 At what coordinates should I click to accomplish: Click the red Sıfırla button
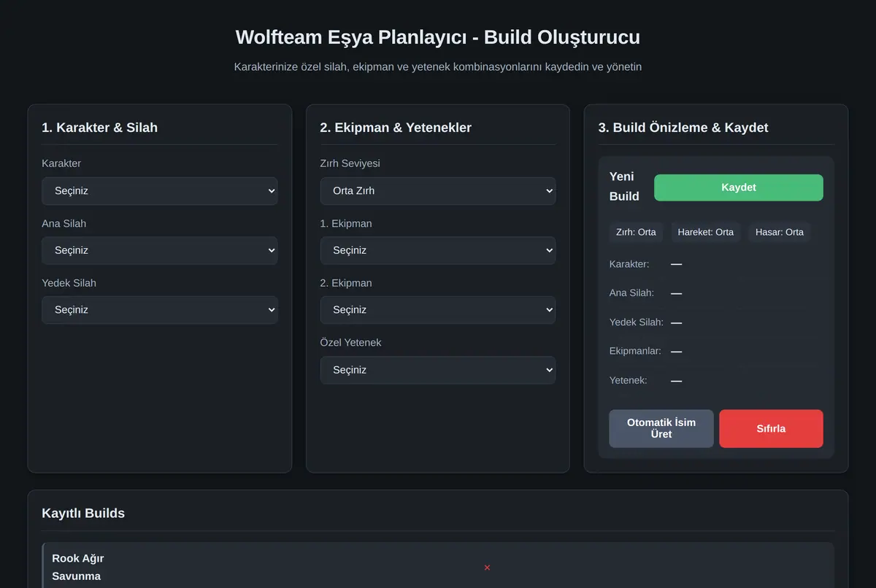point(771,428)
